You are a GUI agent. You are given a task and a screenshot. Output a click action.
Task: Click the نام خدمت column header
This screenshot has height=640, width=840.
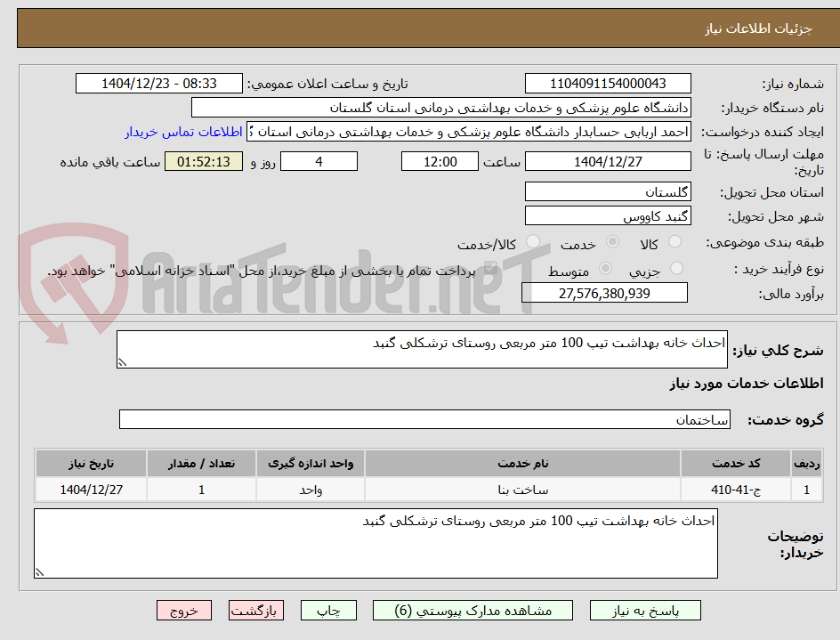[523, 463]
